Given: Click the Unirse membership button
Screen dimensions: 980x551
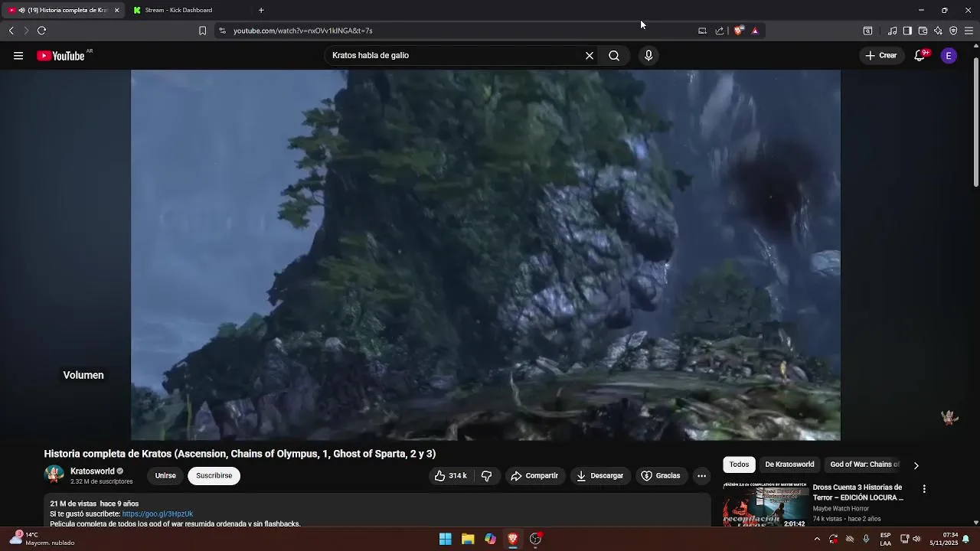Looking at the screenshot, I should coord(165,476).
